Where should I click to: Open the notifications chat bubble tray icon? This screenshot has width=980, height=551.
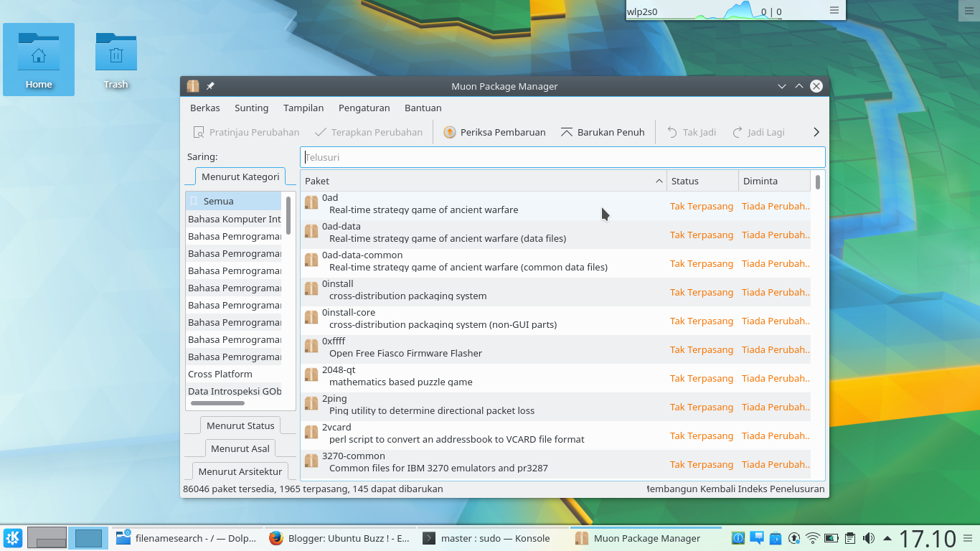pyautogui.click(x=757, y=538)
